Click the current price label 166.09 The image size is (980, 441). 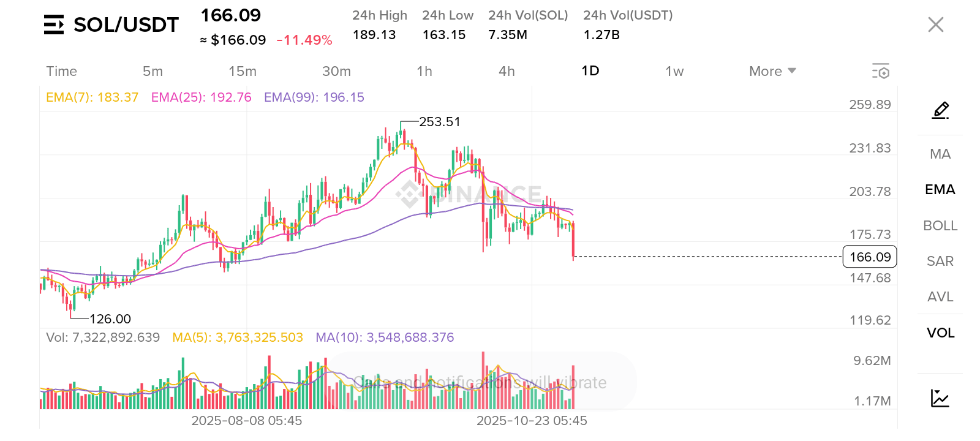coord(870,257)
